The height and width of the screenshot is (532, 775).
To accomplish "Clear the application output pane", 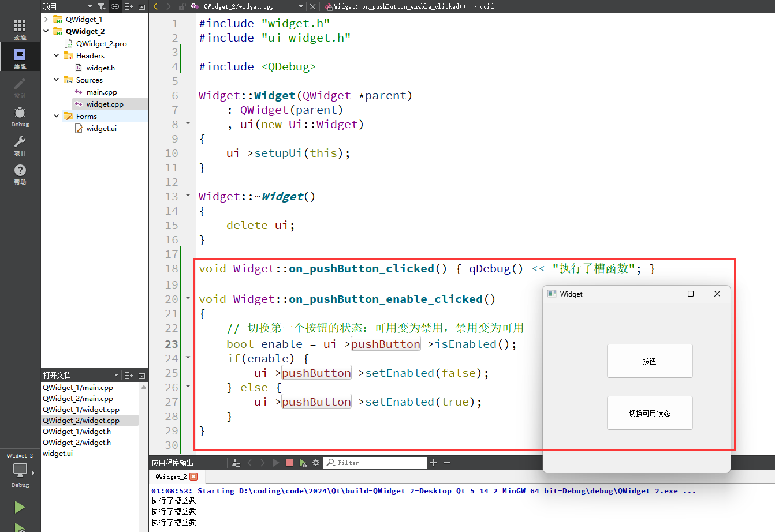I will (x=236, y=463).
